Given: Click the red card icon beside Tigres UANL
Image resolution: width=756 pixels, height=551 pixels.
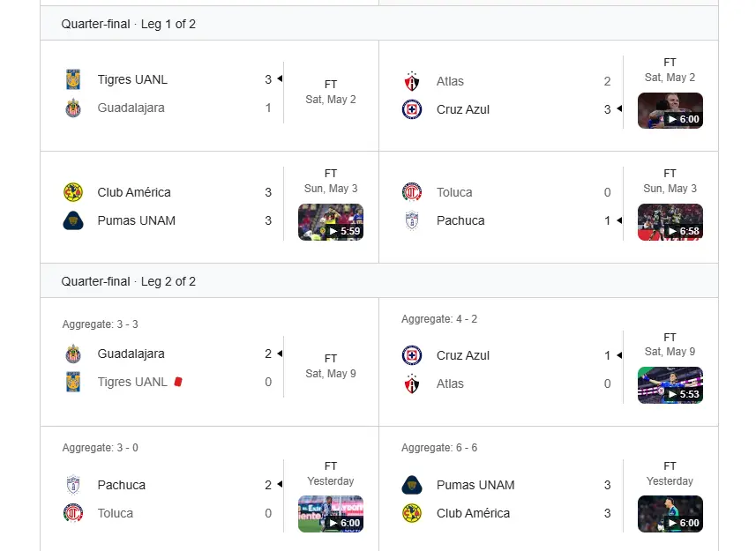Looking at the screenshot, I should (178, 382).
